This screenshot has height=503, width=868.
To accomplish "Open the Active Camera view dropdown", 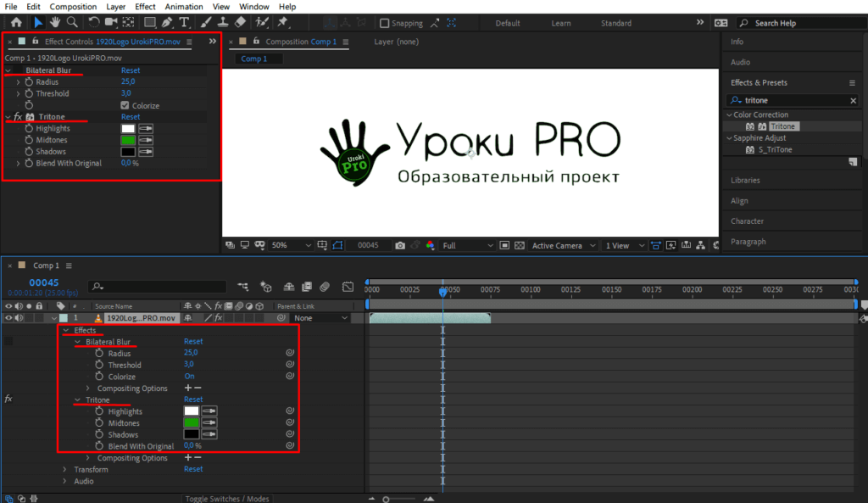I will click(x=561, y=246).
